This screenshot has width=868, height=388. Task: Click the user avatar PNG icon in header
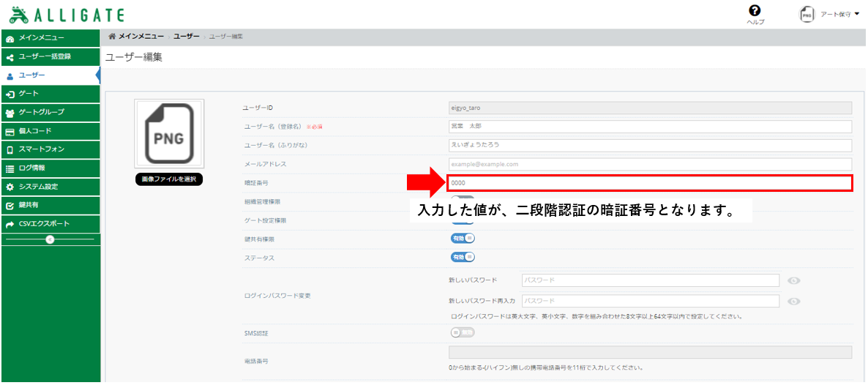(x=807, y=15)
